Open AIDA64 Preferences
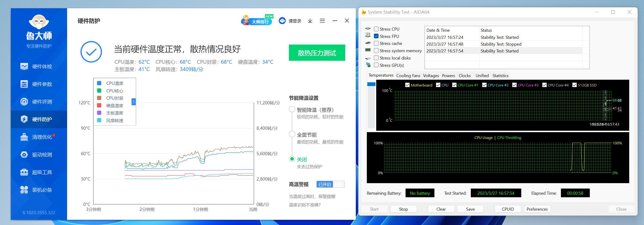This screenshot has height=225, width=644. pyautogui.click(x=537, y=209)
